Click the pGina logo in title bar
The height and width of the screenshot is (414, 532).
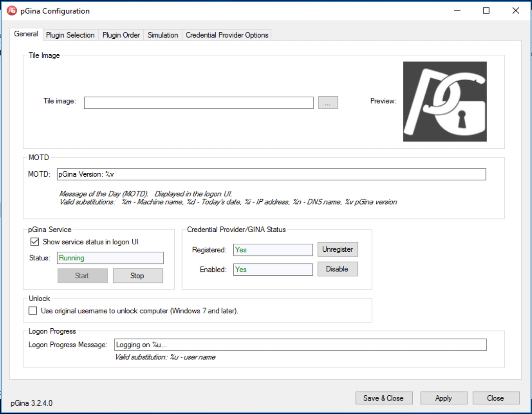pyautogui.click(x=12, y=11)
